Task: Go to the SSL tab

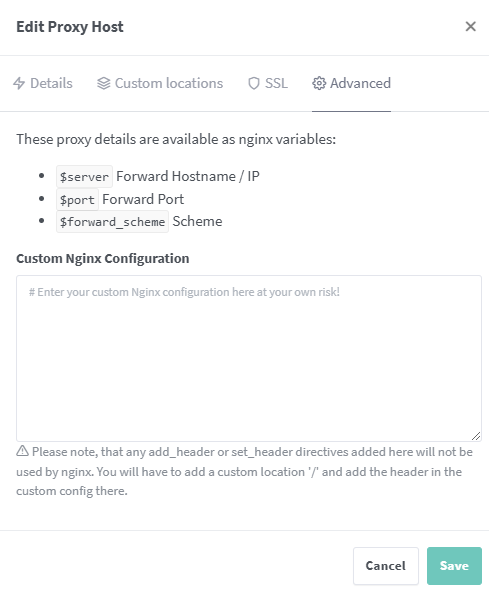Action: point(268,83)
